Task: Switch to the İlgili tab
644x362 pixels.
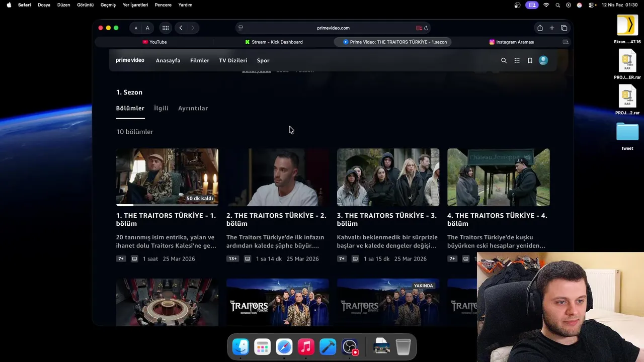Action: point(161,108)
